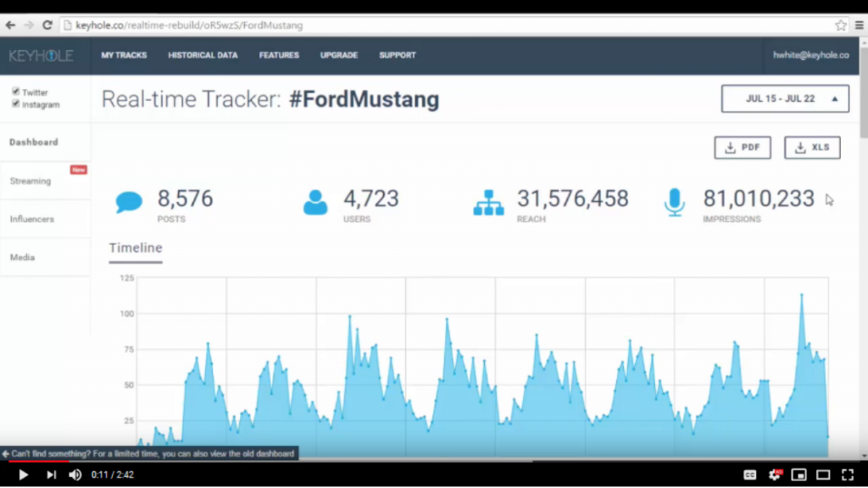Open MY TRACKS menu

pos(124,55)
